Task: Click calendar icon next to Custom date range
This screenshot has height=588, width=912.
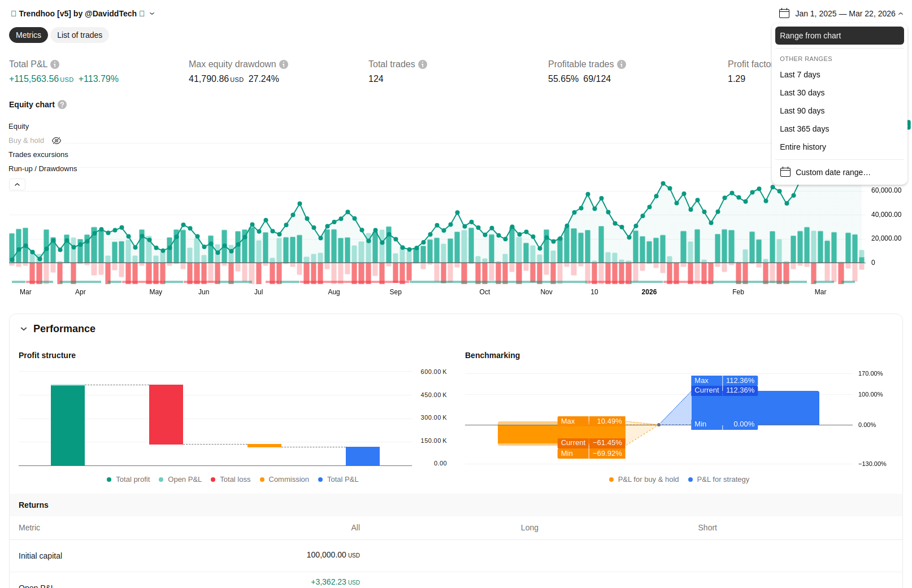Action: pyautogui.click(x=785, y=172)
